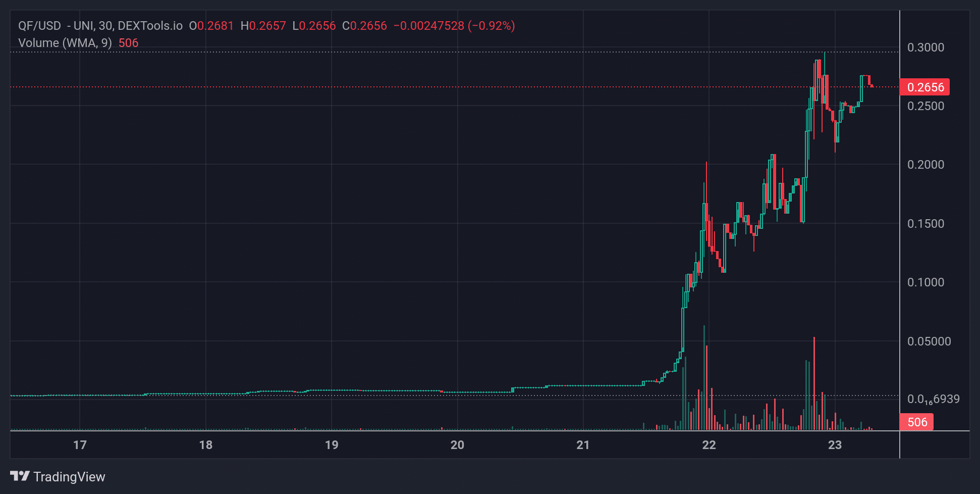Click the QF/USD symbol title
This screenshot has height=494, width=980.
pyautogui.click(x=39, y=26)
